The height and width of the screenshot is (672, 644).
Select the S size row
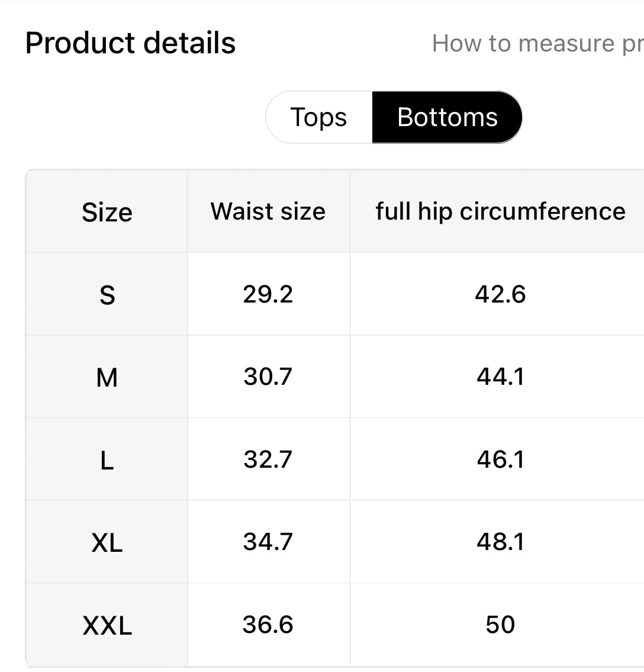point(107,294)
